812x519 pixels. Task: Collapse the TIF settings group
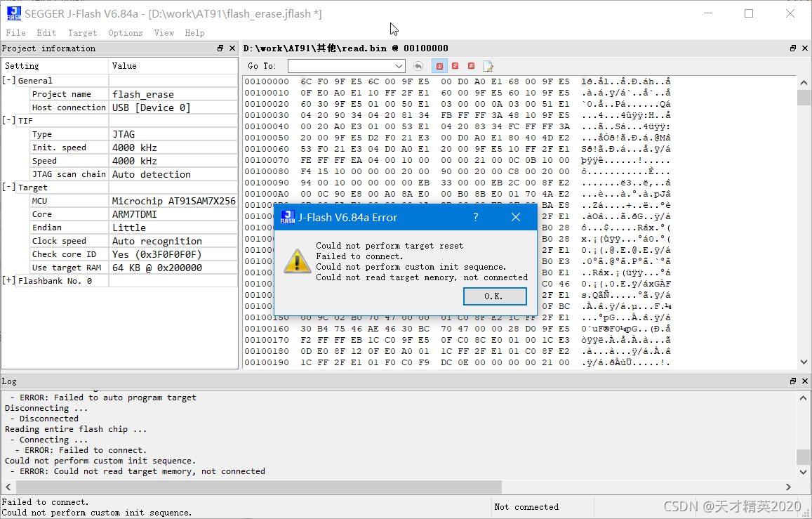(9, 120)
